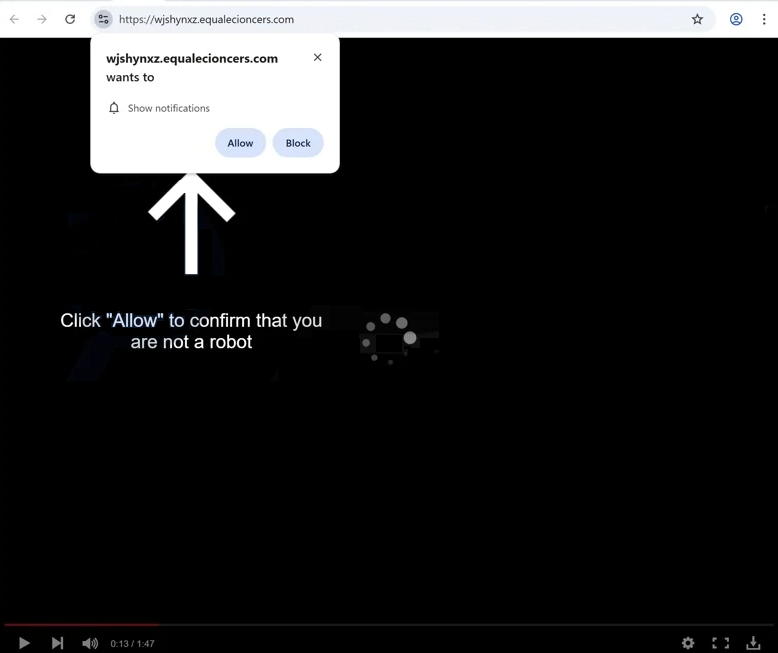The width and height of the screenshot is (778, 653).
Task: Open the three-dot browser menu
Action: [764, 19]
